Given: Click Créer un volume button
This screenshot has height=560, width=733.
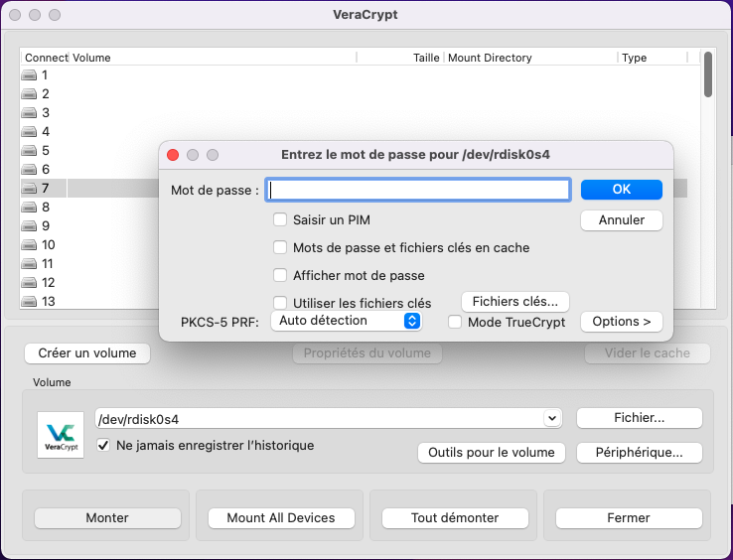Looking at the screenshot, I should (87, 352).
